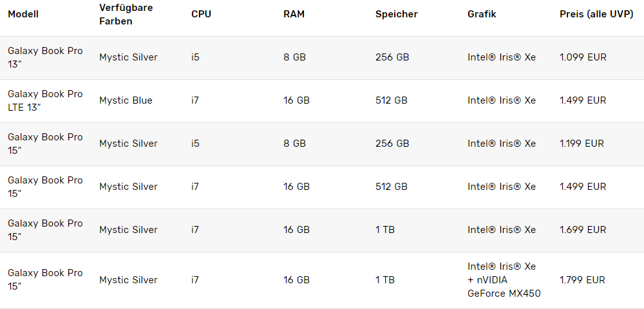Click the Speicher column header

point(396,14)
